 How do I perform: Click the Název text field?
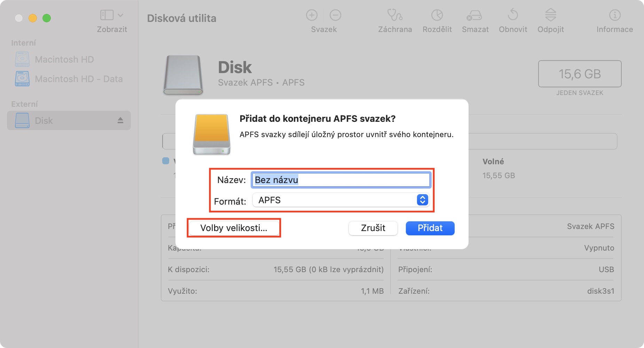click(x=340, y=180)
